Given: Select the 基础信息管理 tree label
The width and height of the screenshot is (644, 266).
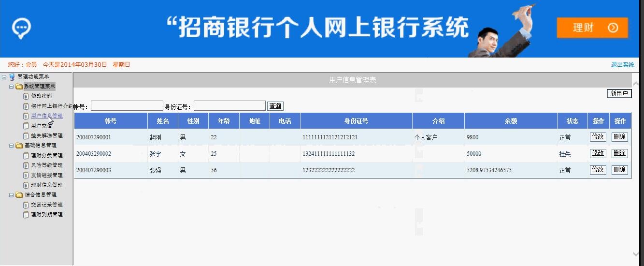Looking at the screenshot, I should click(x=40, y=145).
